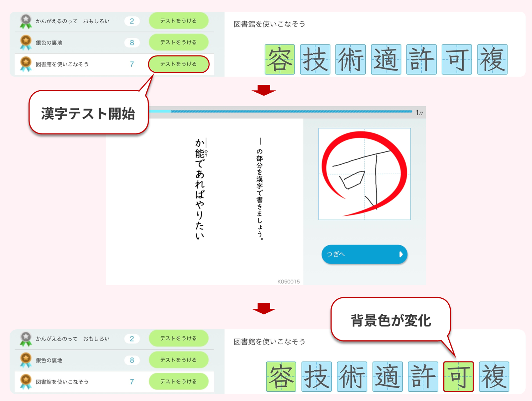Tap the kanji handwriting canvas with 可
Screen dimensions: 532x401
364,174
